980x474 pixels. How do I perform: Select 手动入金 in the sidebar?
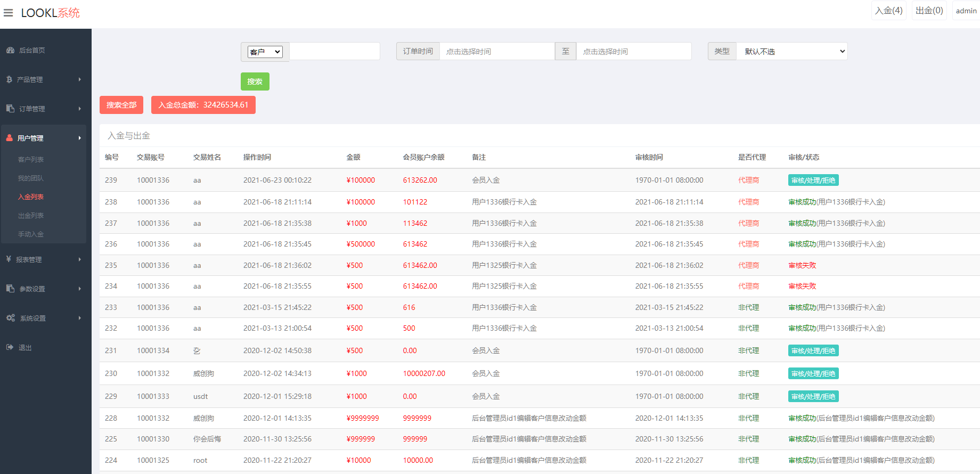point(31,234)
